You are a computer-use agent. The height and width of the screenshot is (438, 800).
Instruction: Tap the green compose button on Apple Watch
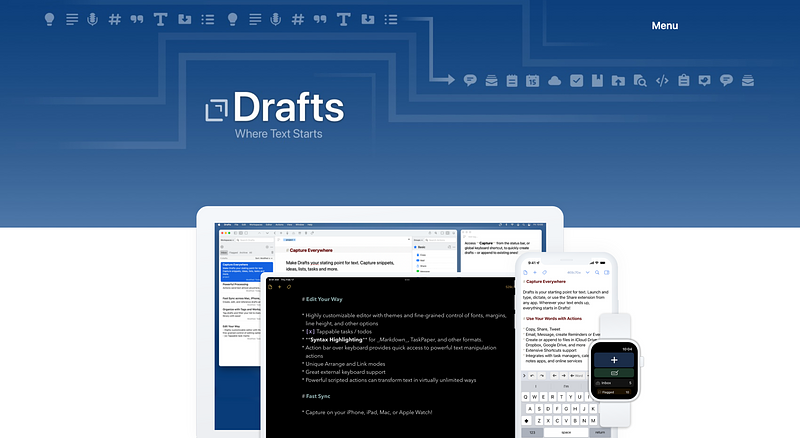[x=614, y=373]
